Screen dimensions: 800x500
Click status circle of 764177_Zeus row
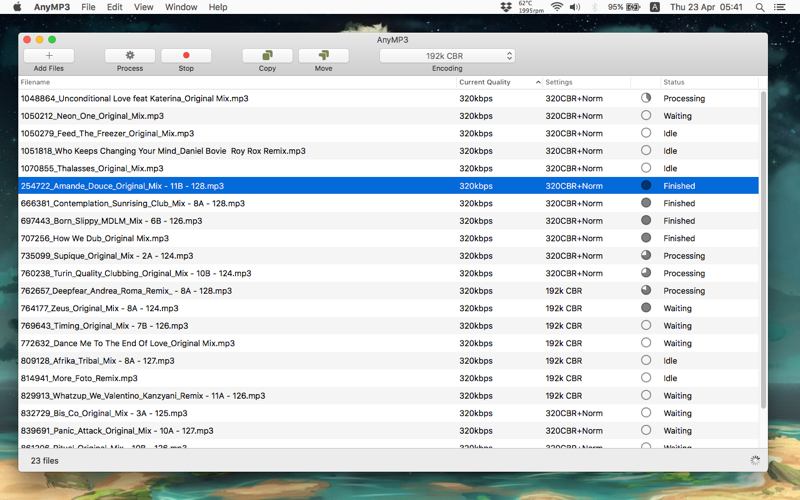[646, 308]
